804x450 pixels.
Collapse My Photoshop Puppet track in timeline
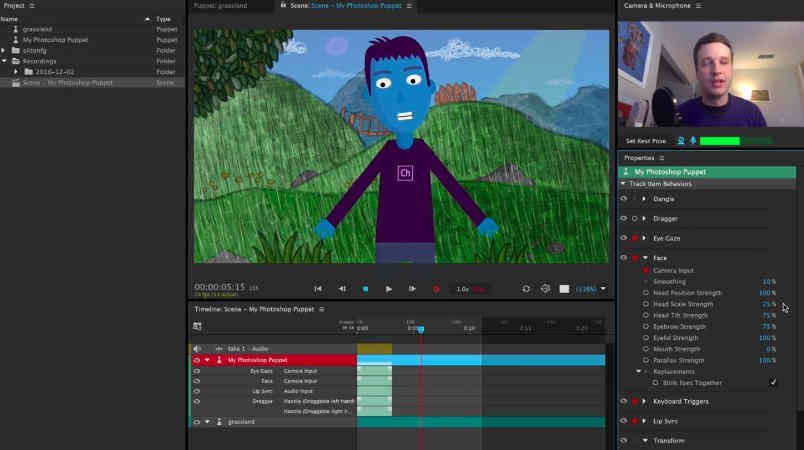pyautogui.click(x=207, y=360)
